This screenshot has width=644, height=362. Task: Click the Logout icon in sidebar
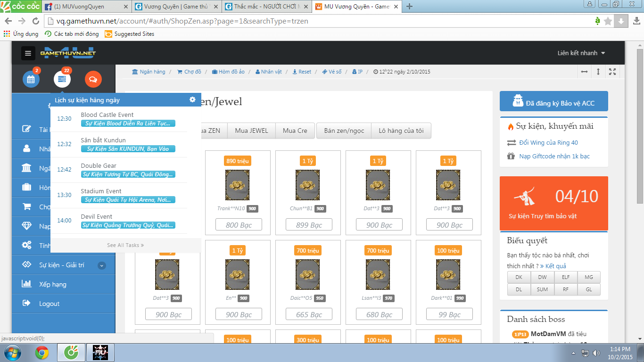click(27, 303)
